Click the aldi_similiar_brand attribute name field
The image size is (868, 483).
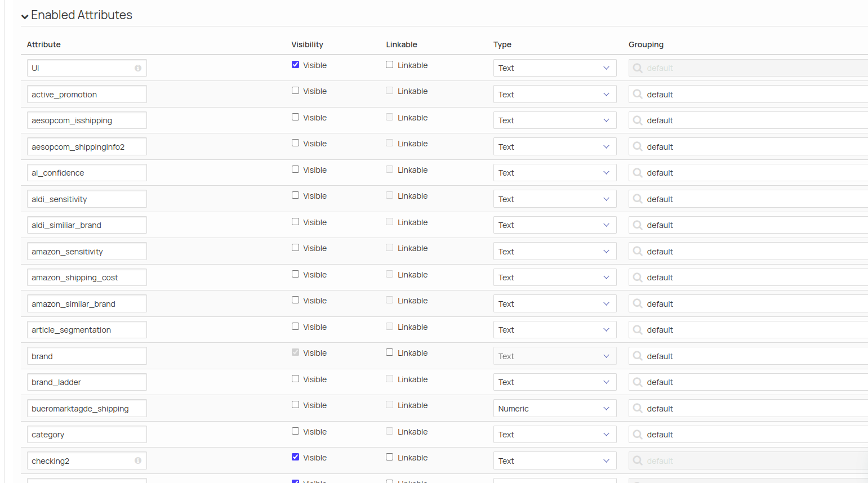pos(87,225)
